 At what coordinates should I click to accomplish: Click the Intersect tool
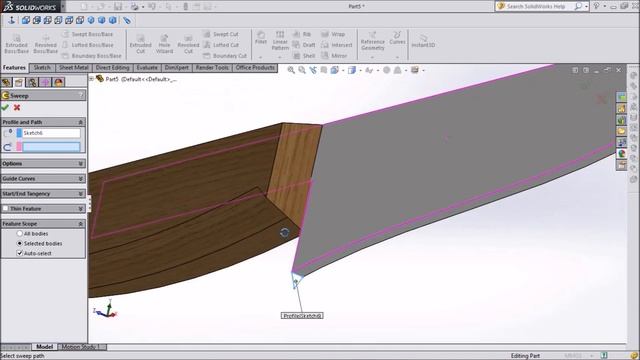pos(337,45)
